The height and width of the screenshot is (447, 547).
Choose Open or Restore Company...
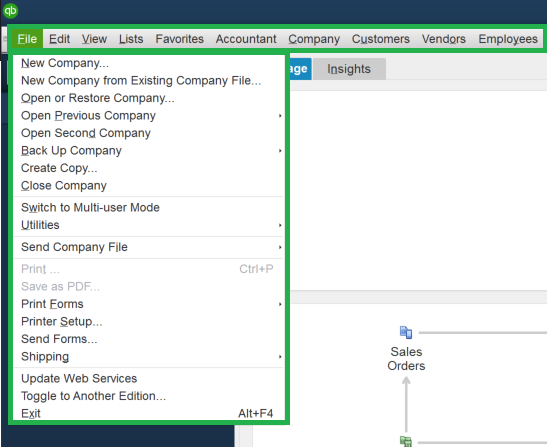coord(149,98)
